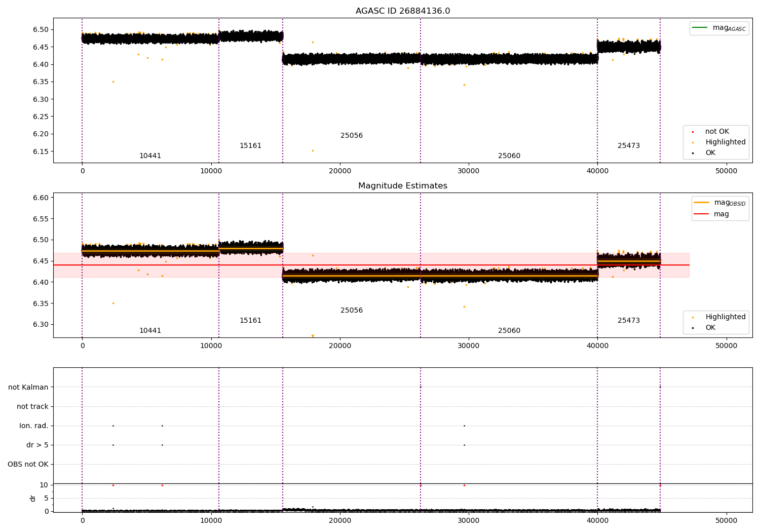
Task: Click the "dr > 5" axis label
Action: click(x=37, y=445)
